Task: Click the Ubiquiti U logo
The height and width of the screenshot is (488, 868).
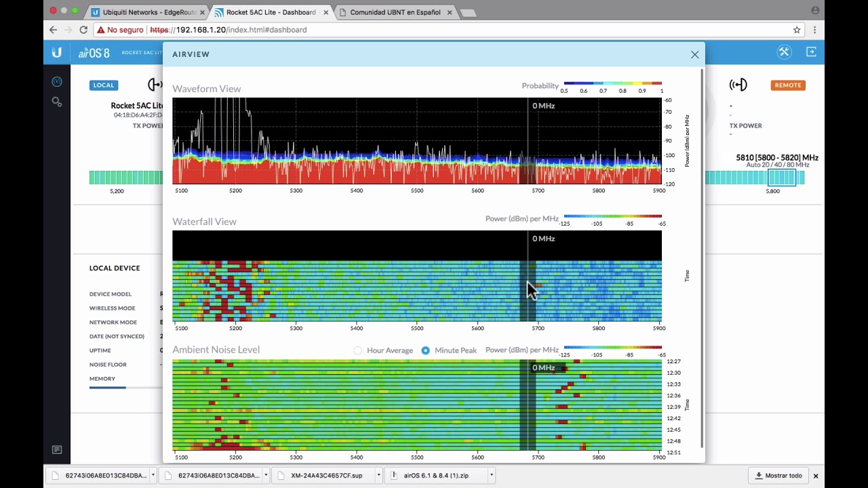Action: (57, 53)
